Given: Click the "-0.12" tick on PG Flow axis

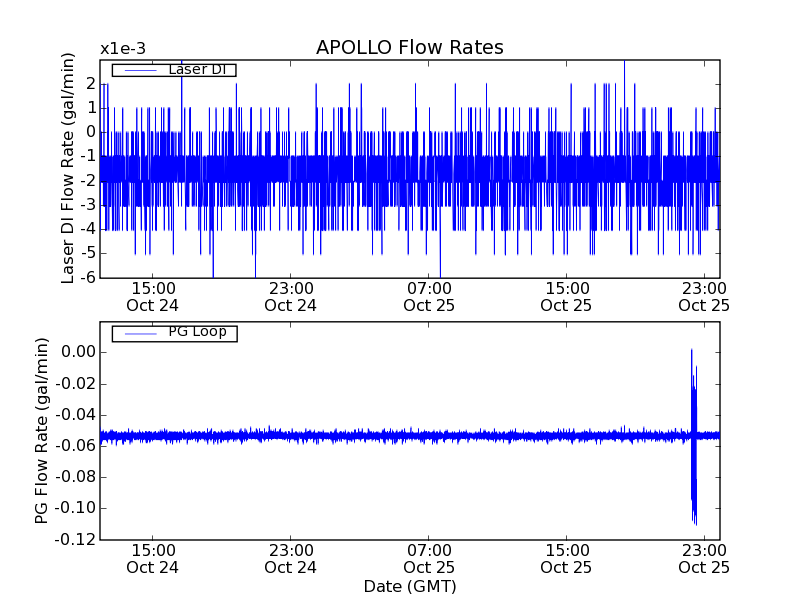Looking at the screenshot, I should tap(76, 539).
